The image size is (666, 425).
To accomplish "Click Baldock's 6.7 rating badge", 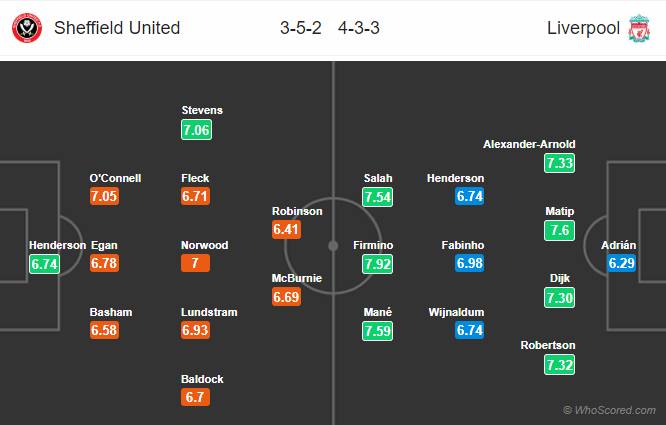I will coord(195,397).
